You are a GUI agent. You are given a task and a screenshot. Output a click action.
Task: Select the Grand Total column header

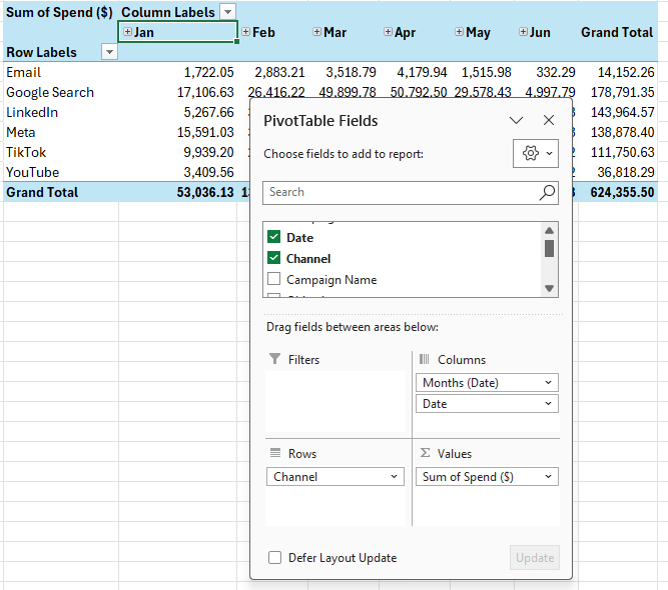tap(617, 32)
